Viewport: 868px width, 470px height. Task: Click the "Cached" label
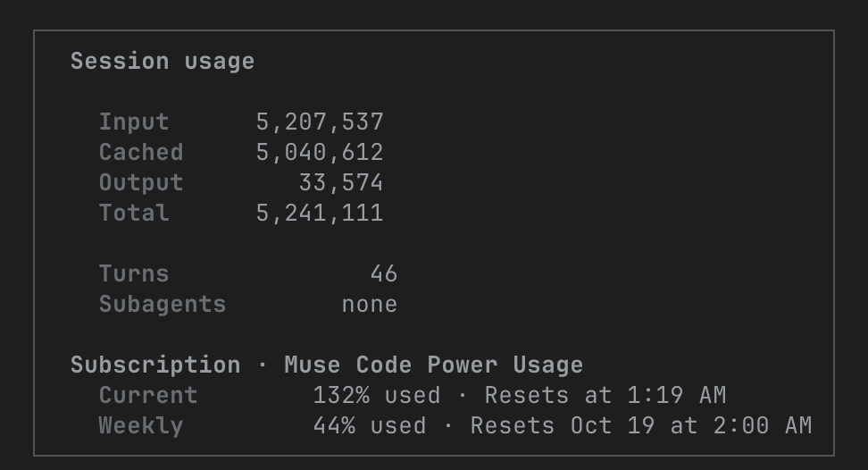click(x=141, y=152)
